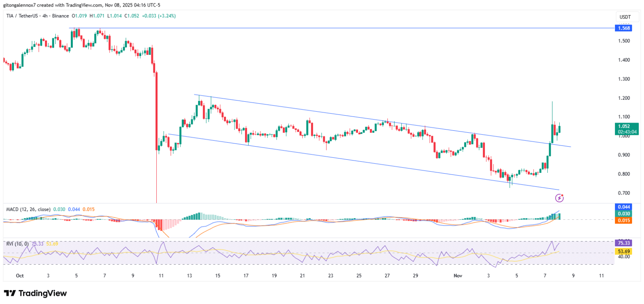Click the Binance exchange label in title
The height and width of the screenshot is (304, 644).
[x=60, y=16]
